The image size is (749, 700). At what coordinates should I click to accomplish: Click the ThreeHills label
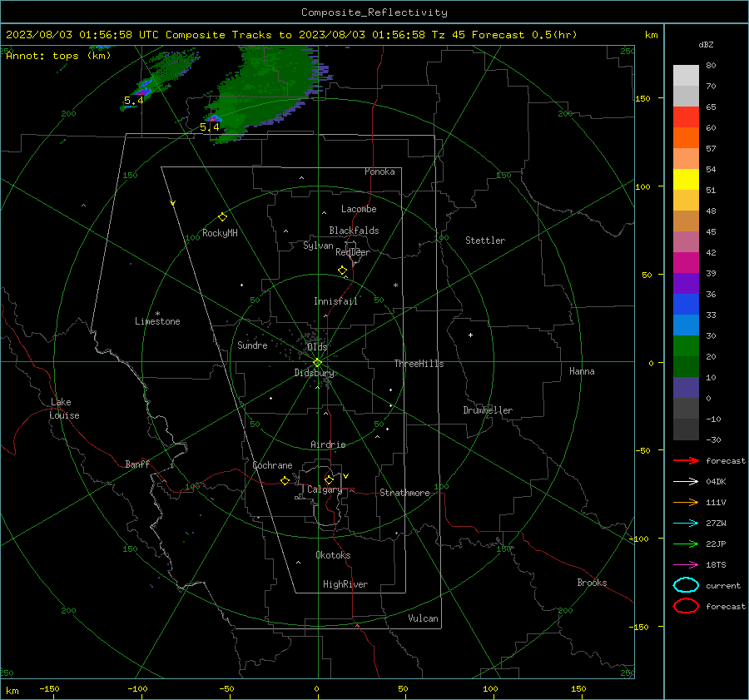coord(419,364)
